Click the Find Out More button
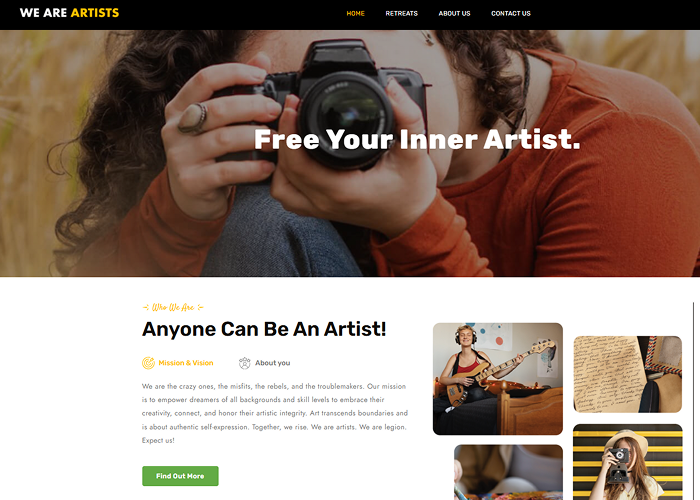This screenshot has width=700, height=500. tap(180, 476)
